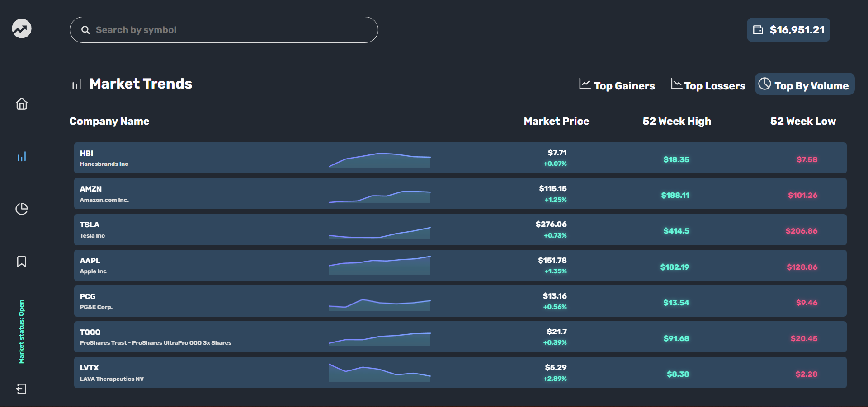Click Apple Inc company name
This screenshot has height=407, width=868.
93,271
